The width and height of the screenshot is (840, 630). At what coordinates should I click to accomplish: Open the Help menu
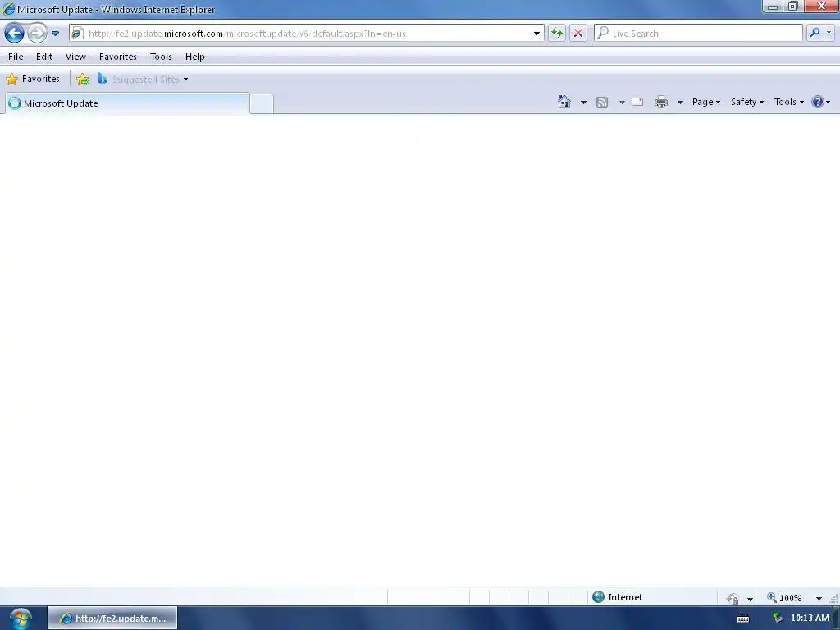click(195, 57)
